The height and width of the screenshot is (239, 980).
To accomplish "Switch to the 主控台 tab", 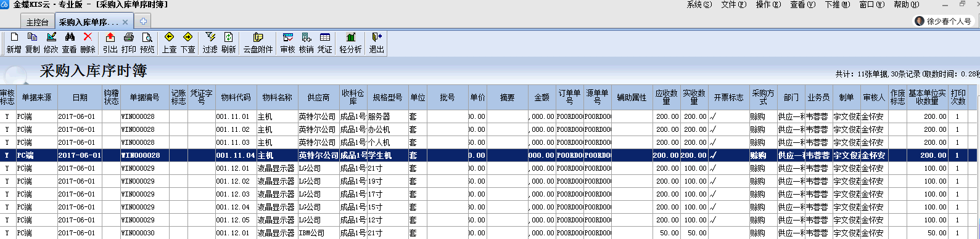I will pyautogui.click(x=37, y=22).
